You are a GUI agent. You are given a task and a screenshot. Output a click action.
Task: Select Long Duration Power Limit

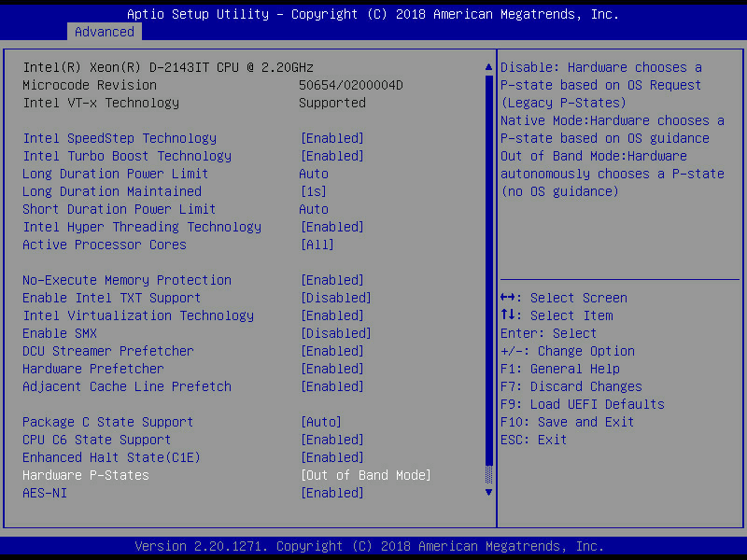pos(115,174)
